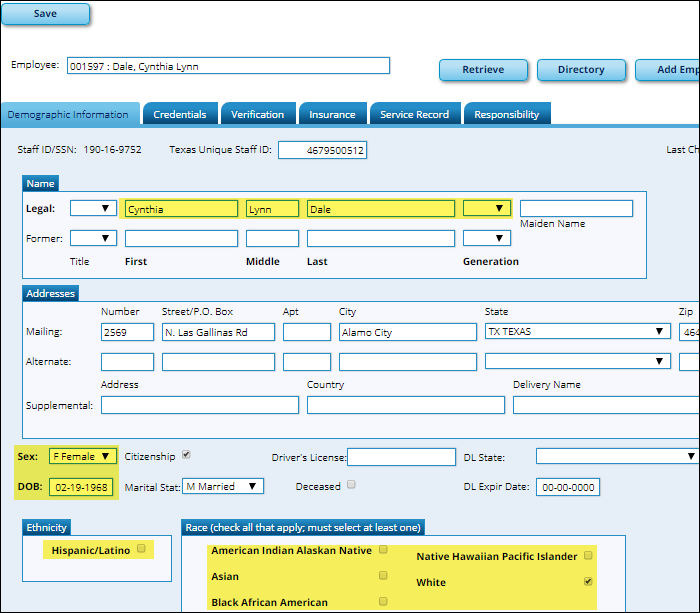
Task: Click the Driver's License field
Action: 401,457
